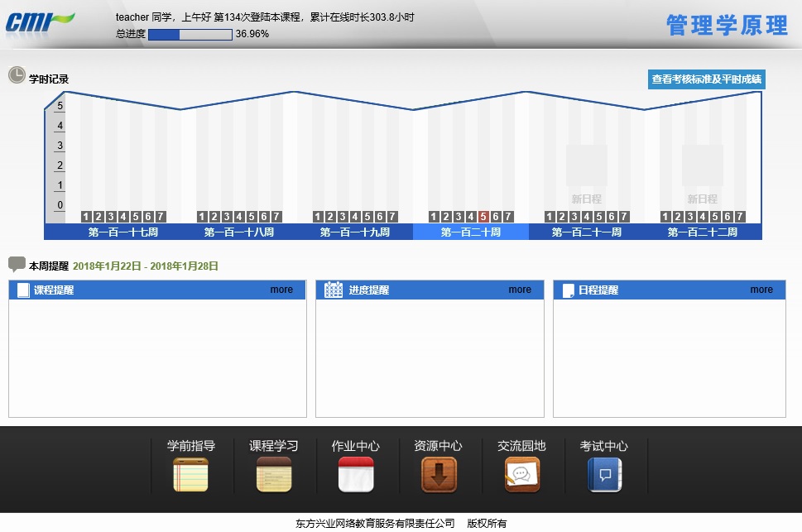Select the 第一百二十二周 week tab
The height and width of the screenshot is (532, 802).
[702, 232]
